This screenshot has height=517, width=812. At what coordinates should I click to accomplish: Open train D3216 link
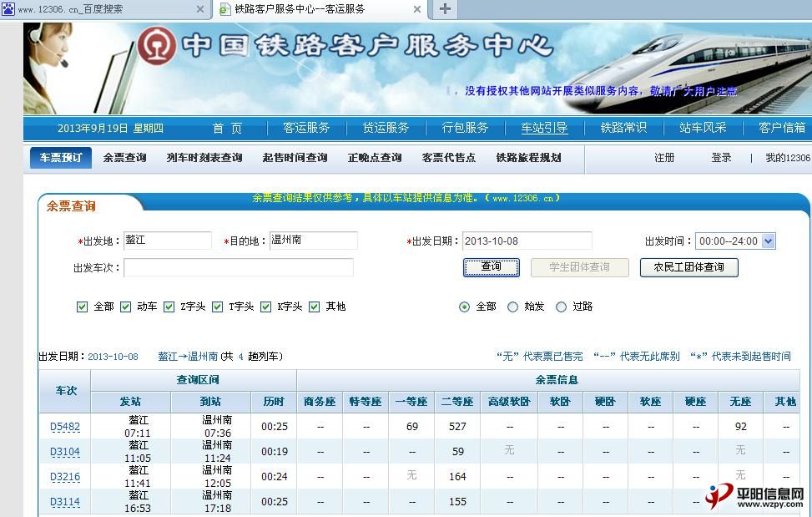point(65,477)
